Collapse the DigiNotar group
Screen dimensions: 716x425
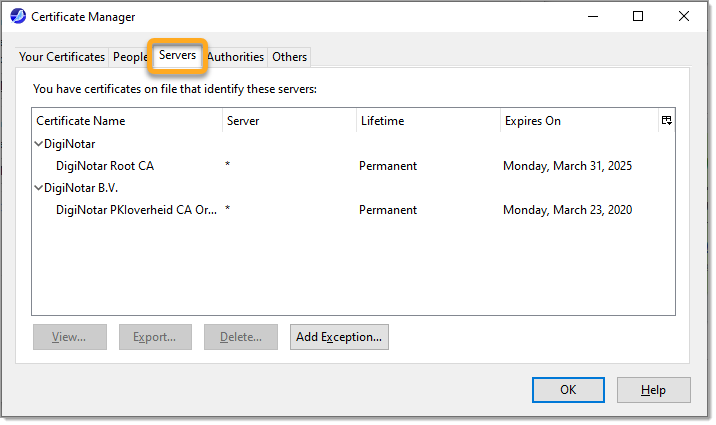(38, 144)
